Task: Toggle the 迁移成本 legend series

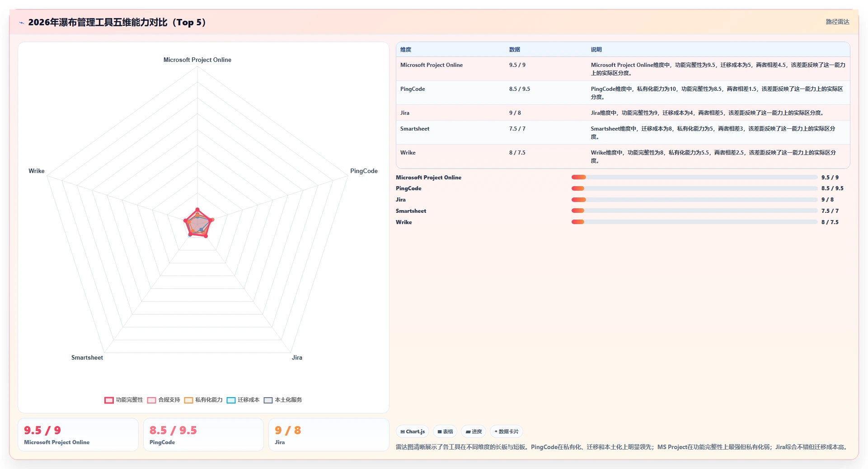Action: pos(243,400)
